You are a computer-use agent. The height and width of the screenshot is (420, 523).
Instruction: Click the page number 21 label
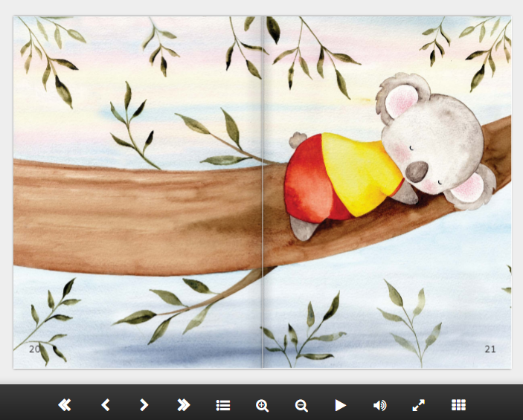pyautogui.click(x=490, y=349)
